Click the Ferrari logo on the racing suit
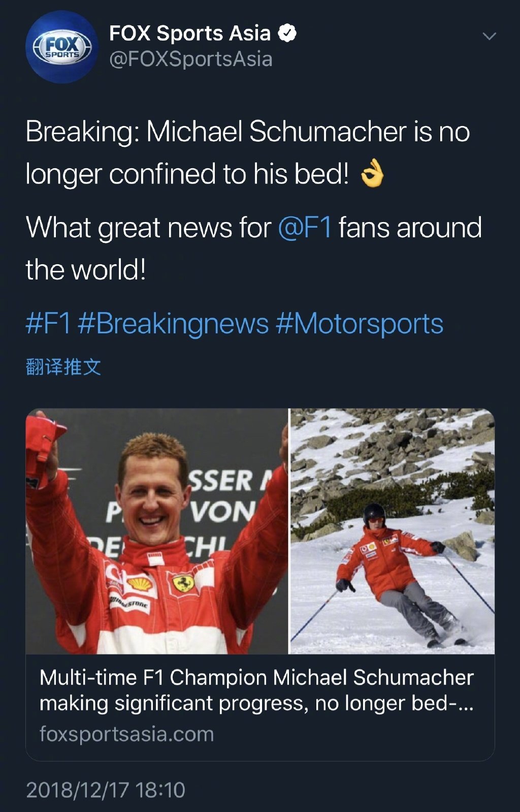 [183, 583]
